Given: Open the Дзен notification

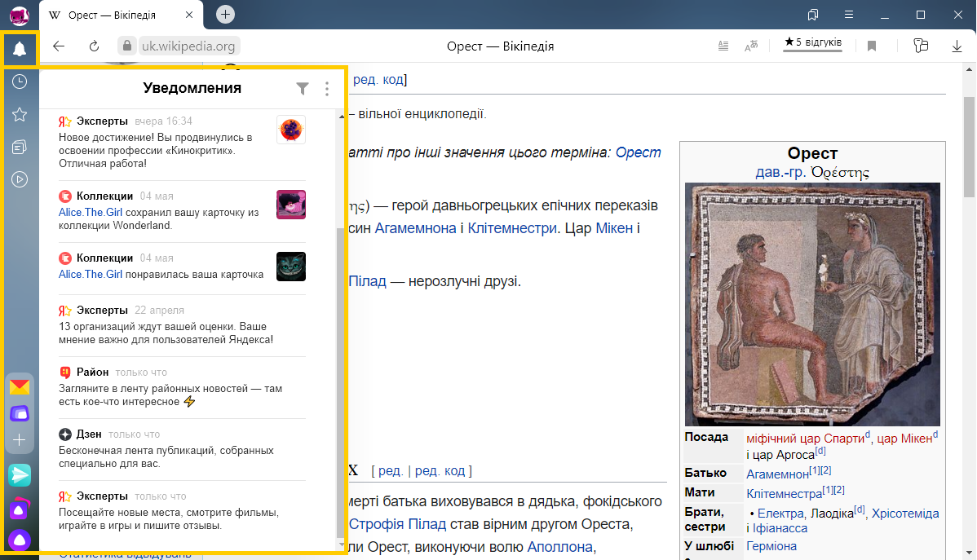Looking at the screenshot, I should tap(182, 449).
